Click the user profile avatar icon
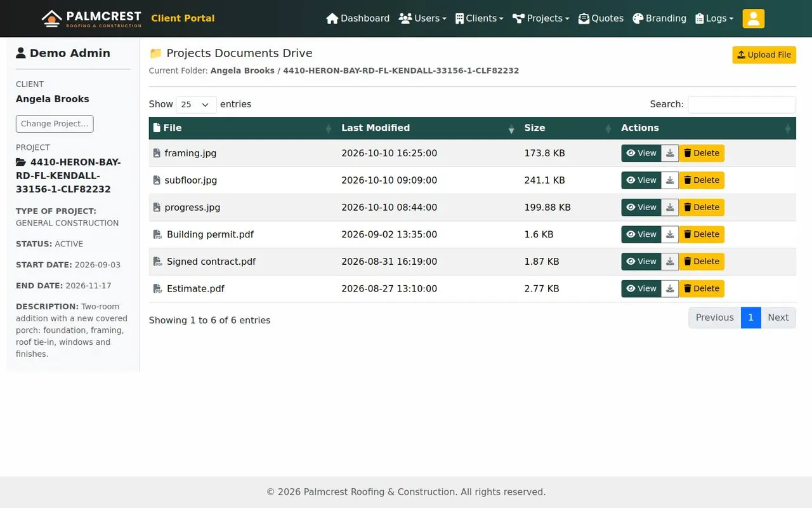812x508 pixels. coord(754,18)
